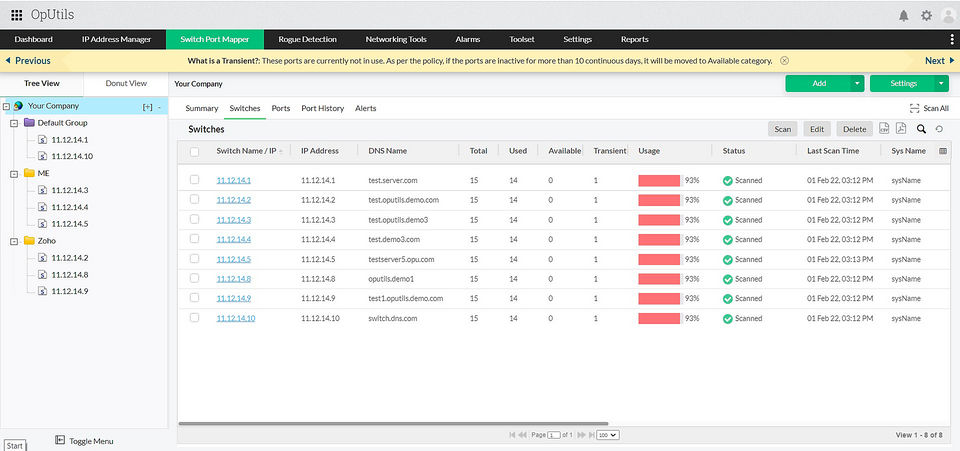Collapse the Default Group tree node
Screen dimensions: 960x451
(x=14, y=123)
